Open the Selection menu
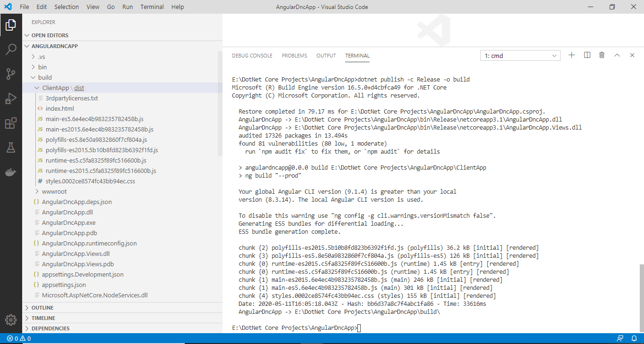Screen dimensions: 644x344 pos(66,7)
